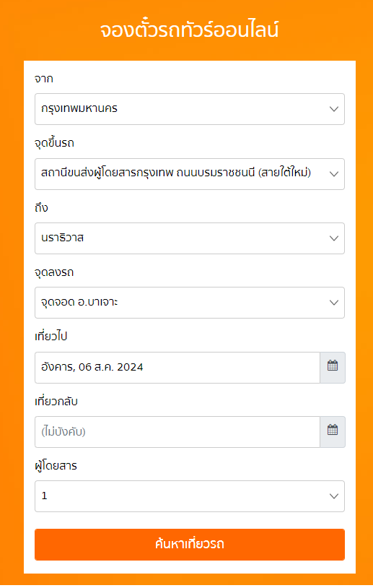Click the จุดขึ้นรถ field label
Viewport: 373px width, 588px height.
click(x=54, y=143)
